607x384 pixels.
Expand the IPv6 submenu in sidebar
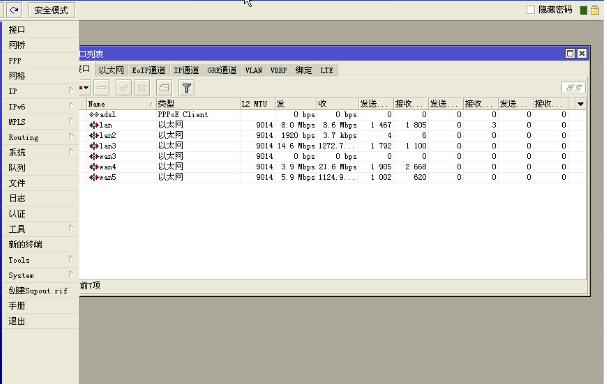pos(70,106)
